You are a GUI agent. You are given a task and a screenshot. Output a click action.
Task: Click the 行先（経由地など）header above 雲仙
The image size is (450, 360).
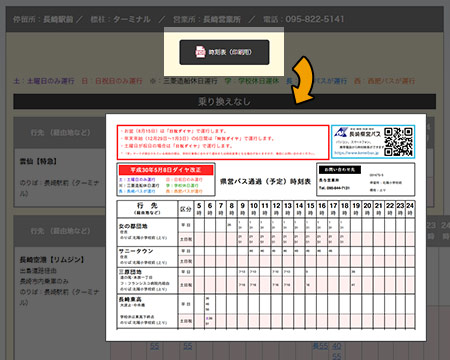point(60,133)
